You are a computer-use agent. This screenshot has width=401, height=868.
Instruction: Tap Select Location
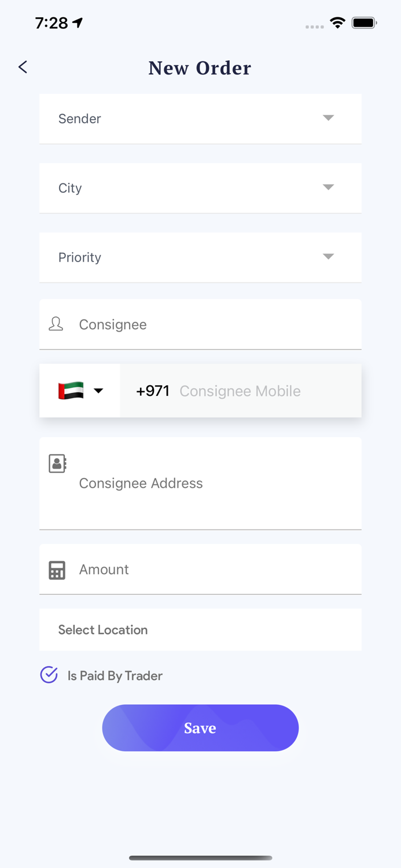[200, 630]
